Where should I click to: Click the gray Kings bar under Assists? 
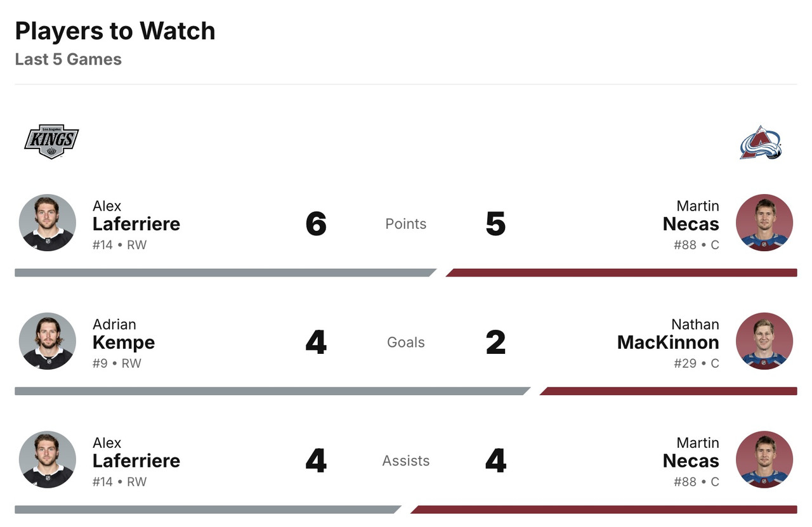(206, 509)
